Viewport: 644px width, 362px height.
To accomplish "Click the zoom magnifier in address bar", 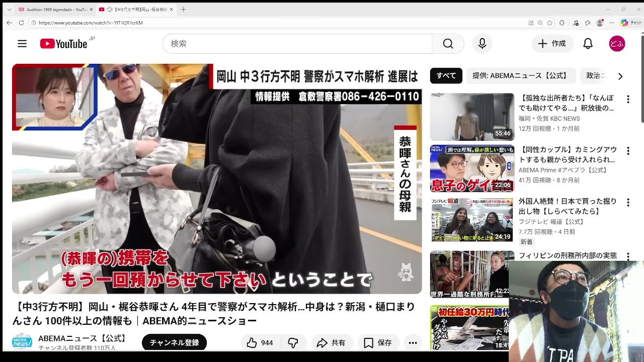I will 540,23.
